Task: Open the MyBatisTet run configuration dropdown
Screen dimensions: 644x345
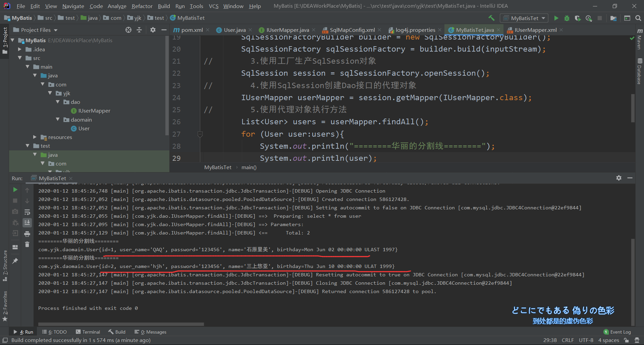Action: (x=524, y=18)
